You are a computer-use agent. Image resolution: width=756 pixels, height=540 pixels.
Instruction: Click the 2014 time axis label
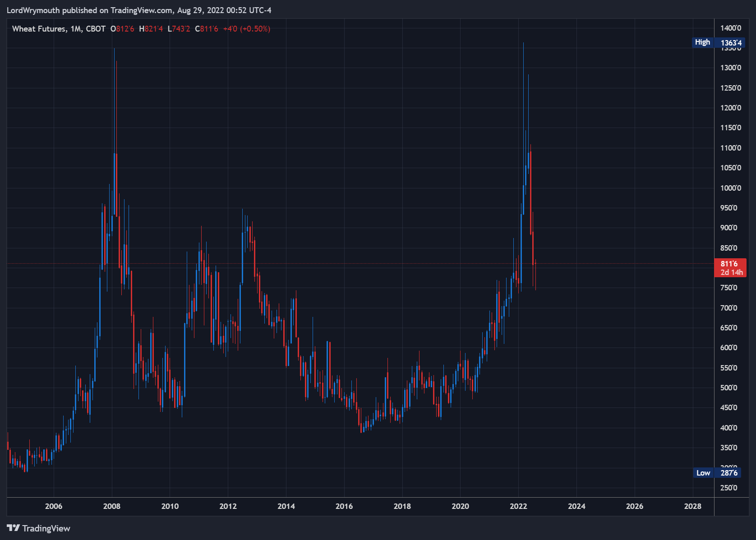click(x=286, y=506)
